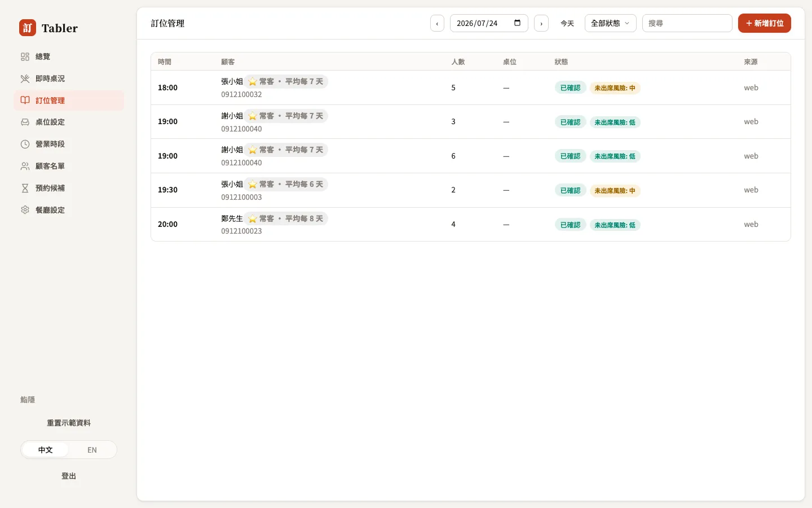Image resolution: width=812 pixels, height=508 pixels.
Task: Switch language to 中文
Action: pyautogui.click(x=45, y=450)
